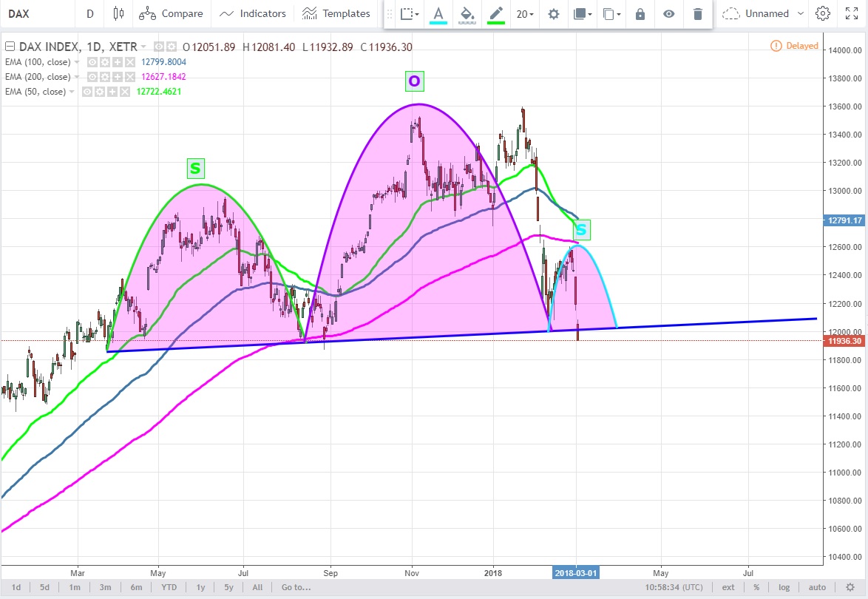Toggle visibility of EMA (100, close)
The width and height of the screenshot is (868, 599).
92,62
